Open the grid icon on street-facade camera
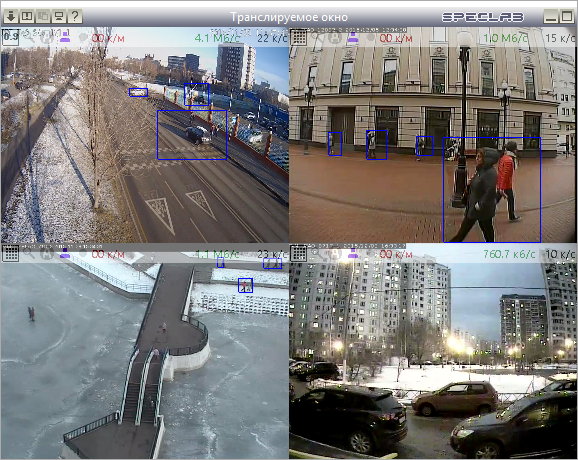Image resolution: width=578 pixels, height=460 pixels. tap(299, 37)
